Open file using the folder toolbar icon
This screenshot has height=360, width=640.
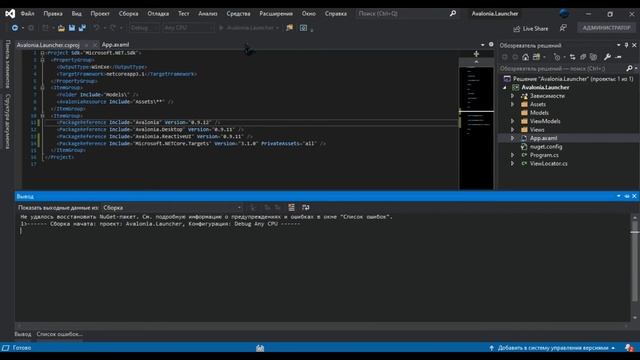tap(61, 28)
